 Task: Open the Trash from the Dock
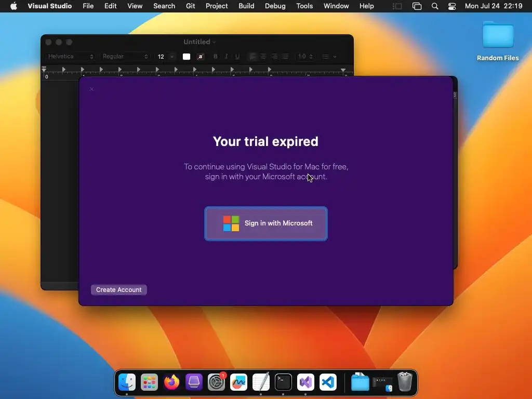tap(405, 382)
